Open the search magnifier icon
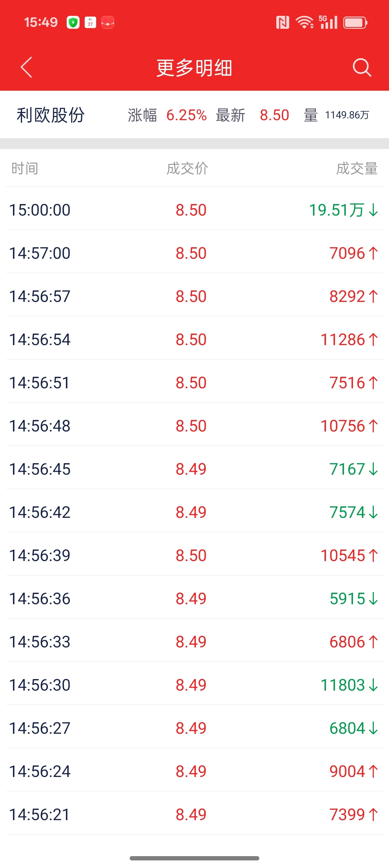Viewport: 389px width, 868px height. [362, 67]
